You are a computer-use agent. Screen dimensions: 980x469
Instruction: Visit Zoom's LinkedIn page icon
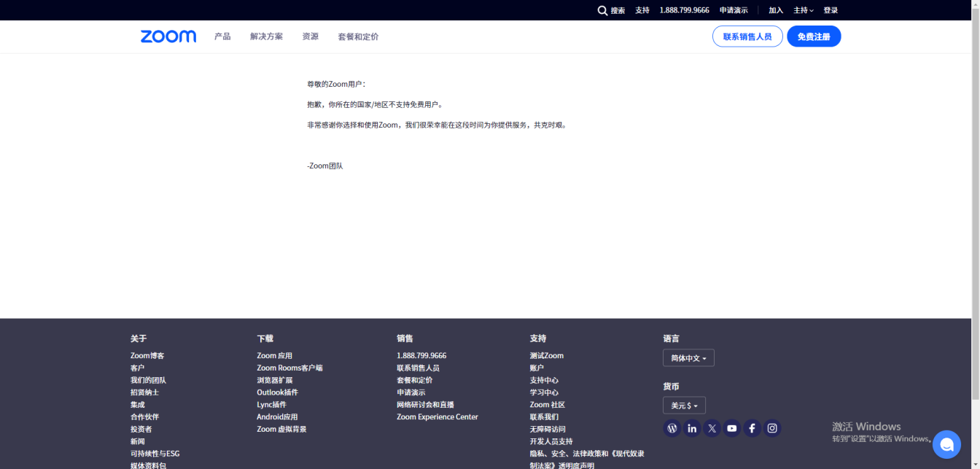[692, 428]
